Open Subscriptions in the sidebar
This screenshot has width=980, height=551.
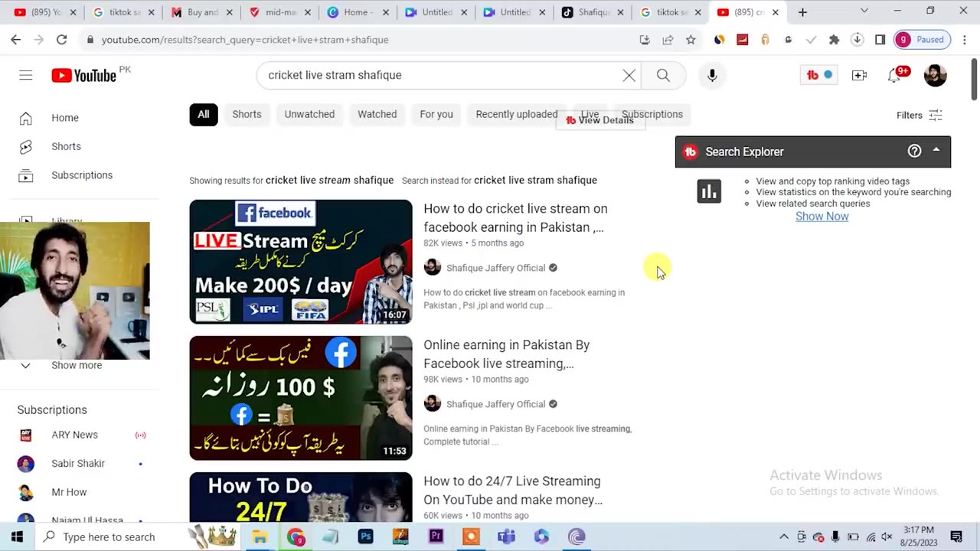(x=82, y=175)
